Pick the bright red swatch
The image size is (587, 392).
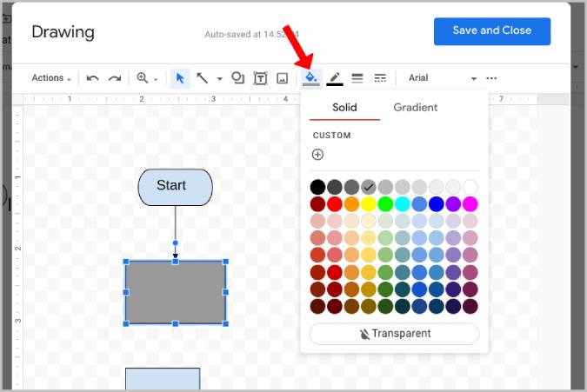[335, 204]
